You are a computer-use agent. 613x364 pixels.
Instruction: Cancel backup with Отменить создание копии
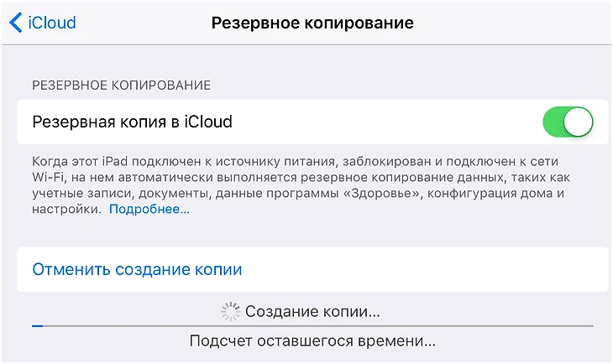[x=137, y=269]
